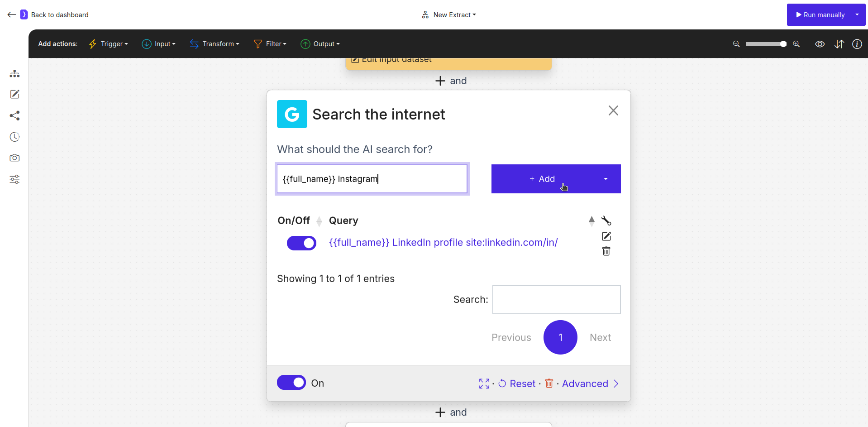Open the Run manually dropdown arrow

[x=858, y=14]
